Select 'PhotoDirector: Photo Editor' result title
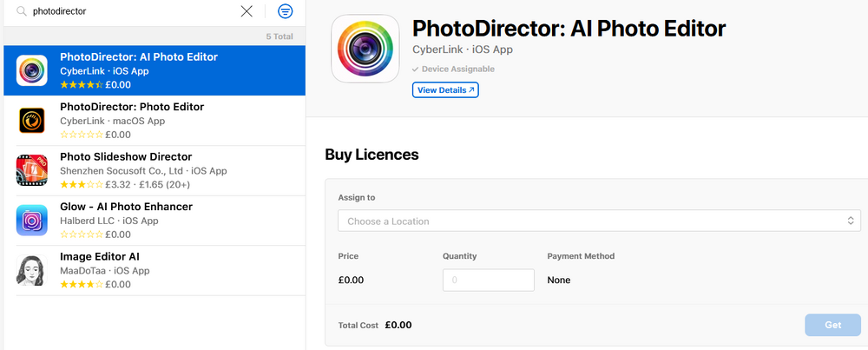The image size is (868, 350). (132, 107)
